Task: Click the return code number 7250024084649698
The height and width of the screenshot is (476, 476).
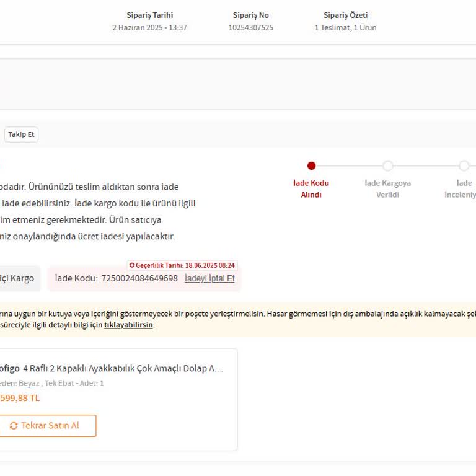Action: tap(139, 278)
